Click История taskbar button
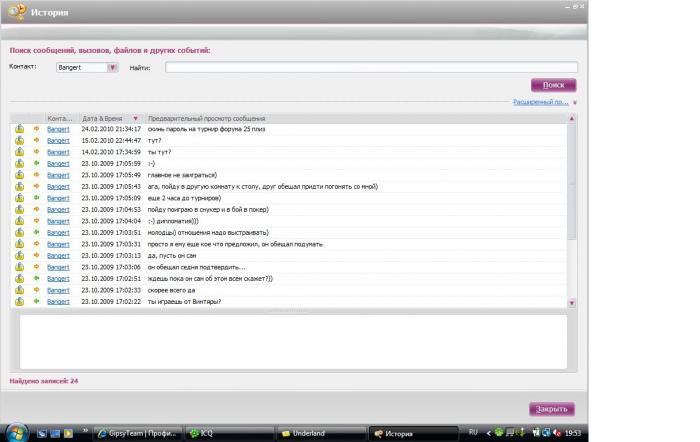Screen dimensions: 700x442 tap(413, 434)
